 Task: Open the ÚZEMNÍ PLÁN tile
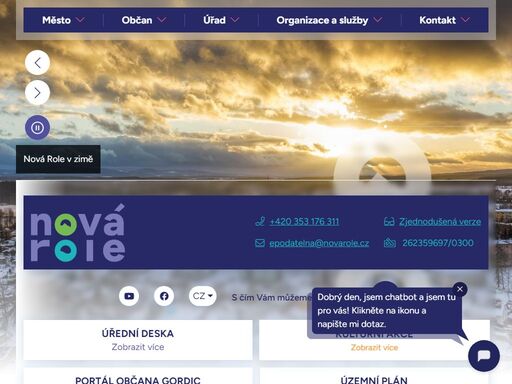(374, 377)
